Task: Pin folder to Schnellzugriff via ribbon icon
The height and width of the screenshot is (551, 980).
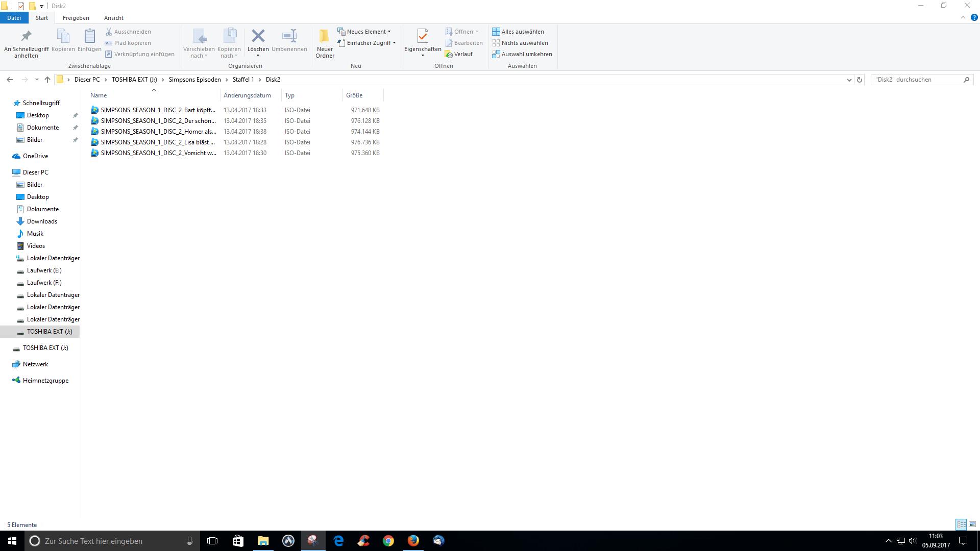Action: [x=26, y=43]
